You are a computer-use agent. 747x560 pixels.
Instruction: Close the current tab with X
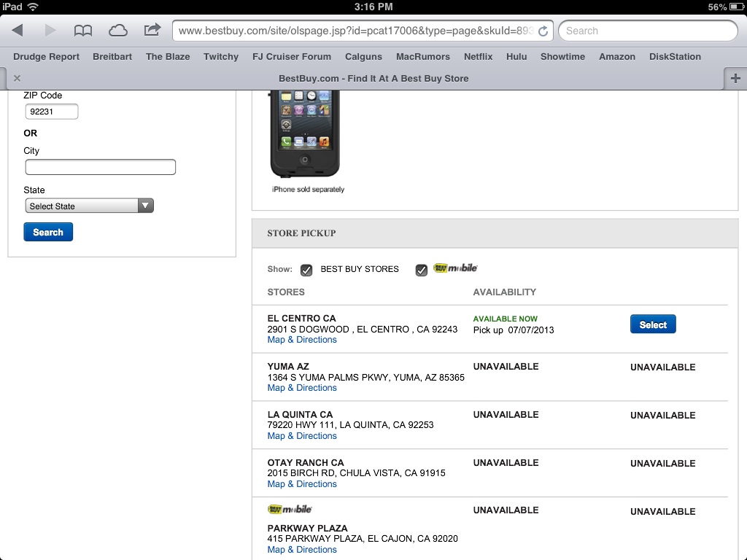(18, 78)
